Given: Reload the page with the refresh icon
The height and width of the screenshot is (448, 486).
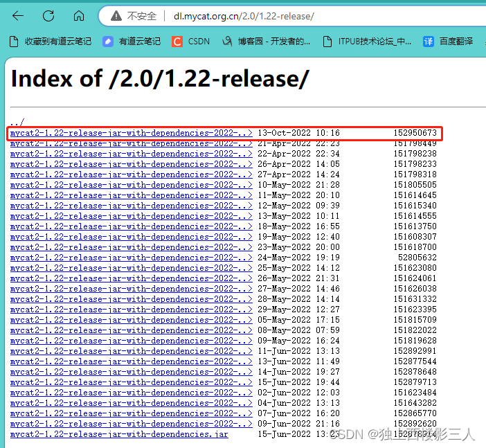Looking at the screenshot, I should click(48, 15).
